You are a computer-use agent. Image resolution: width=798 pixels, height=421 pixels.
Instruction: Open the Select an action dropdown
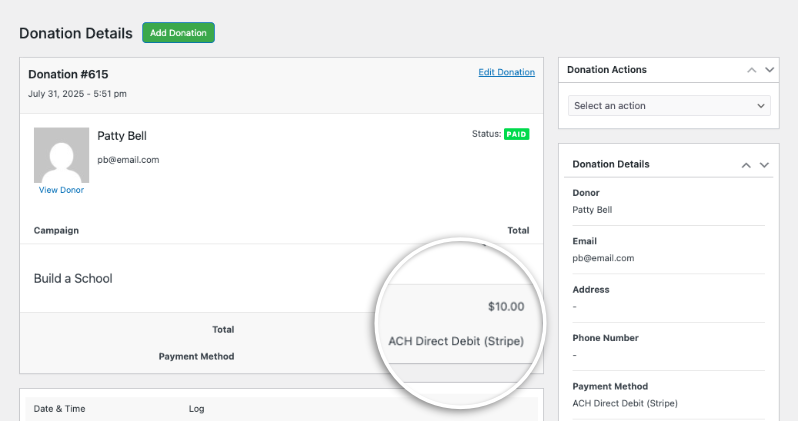pos(669,105)
